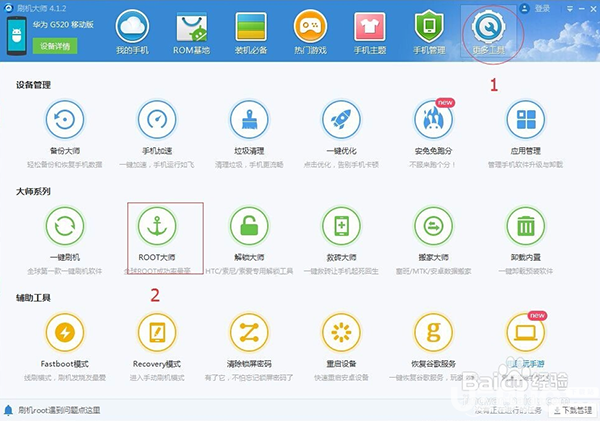
Task: Click 不服来跑个分！ description text
Action: 433,165
